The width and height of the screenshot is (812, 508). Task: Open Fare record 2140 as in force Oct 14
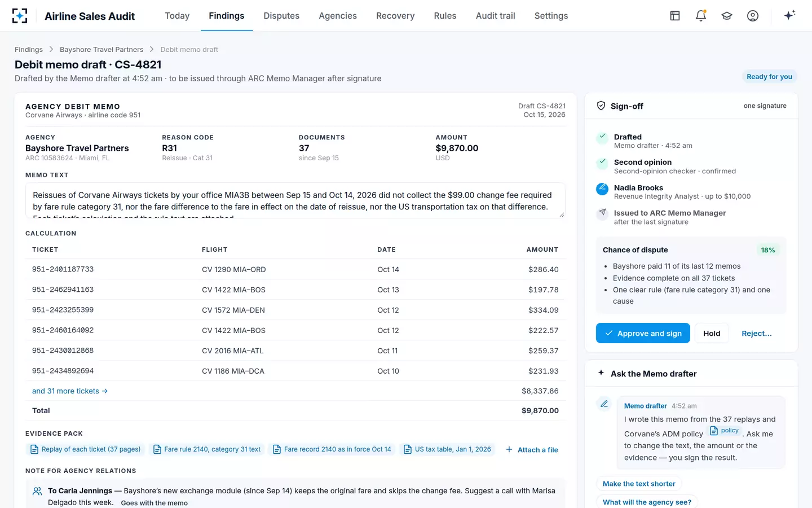tap(332, 449)
